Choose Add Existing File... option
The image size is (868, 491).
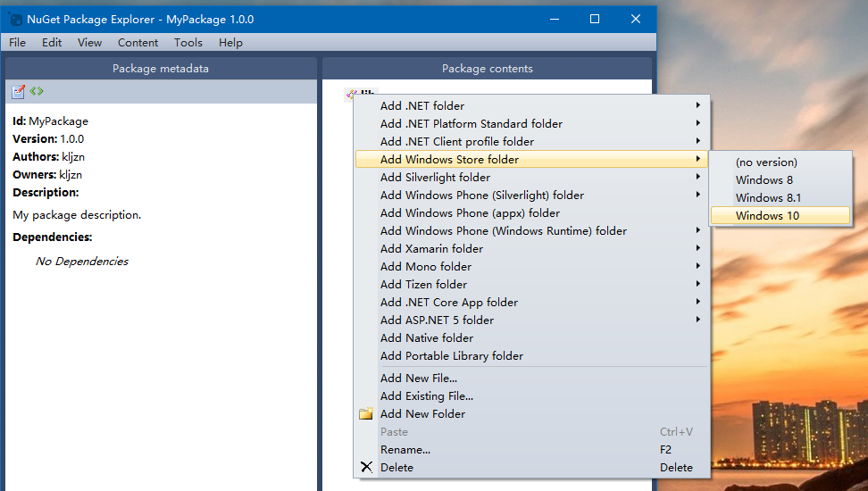pyautogui.click(x=531, y=395)
